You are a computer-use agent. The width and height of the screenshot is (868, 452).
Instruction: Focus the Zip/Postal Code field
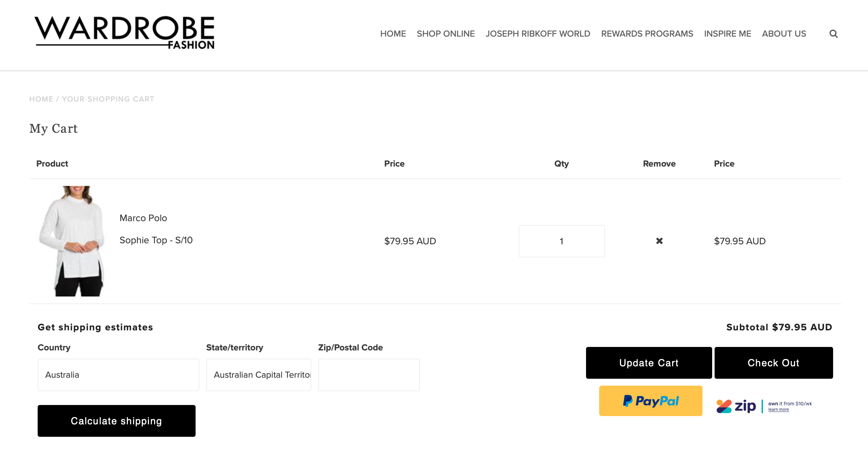coord(369,375)
